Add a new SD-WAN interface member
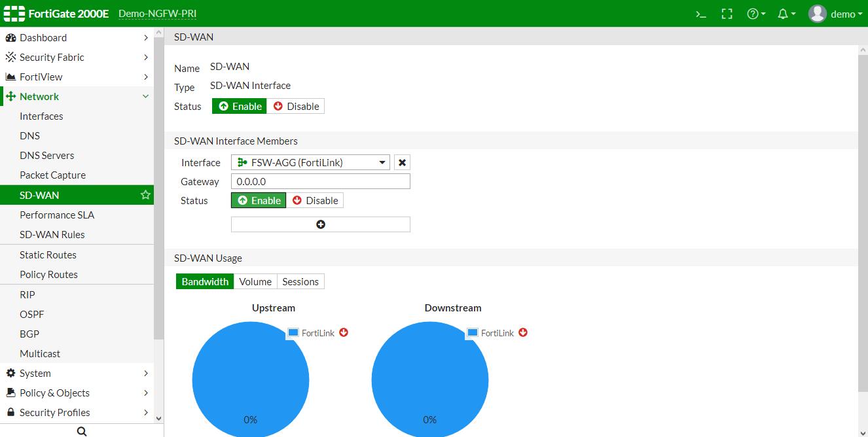Image resolution: width=868 pixels, height=437 pixels. click(x=321, y=224)
